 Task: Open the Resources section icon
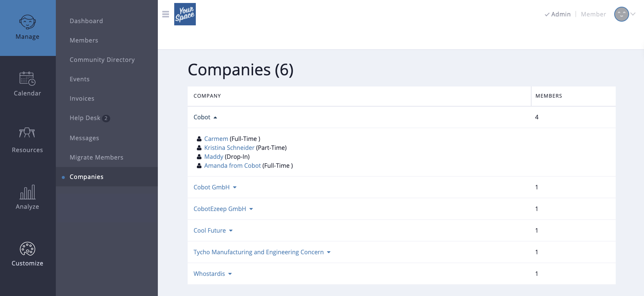[x=27, y=132]
